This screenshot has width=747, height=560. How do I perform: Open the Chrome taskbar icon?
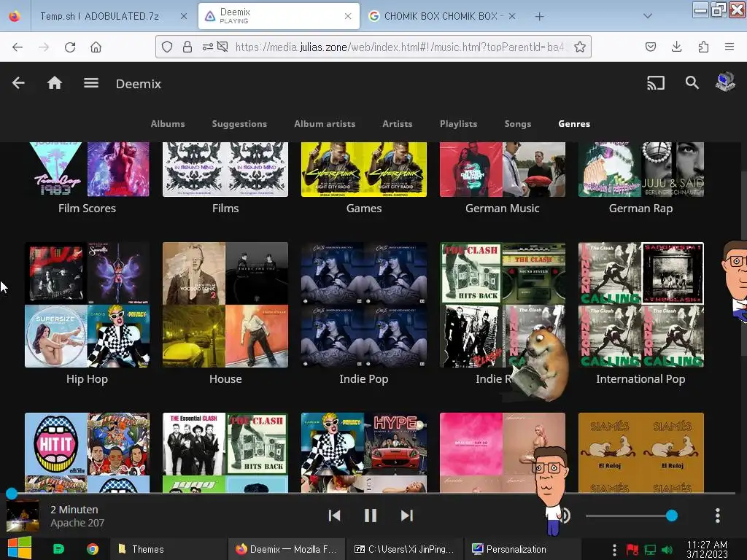point(93,549)
